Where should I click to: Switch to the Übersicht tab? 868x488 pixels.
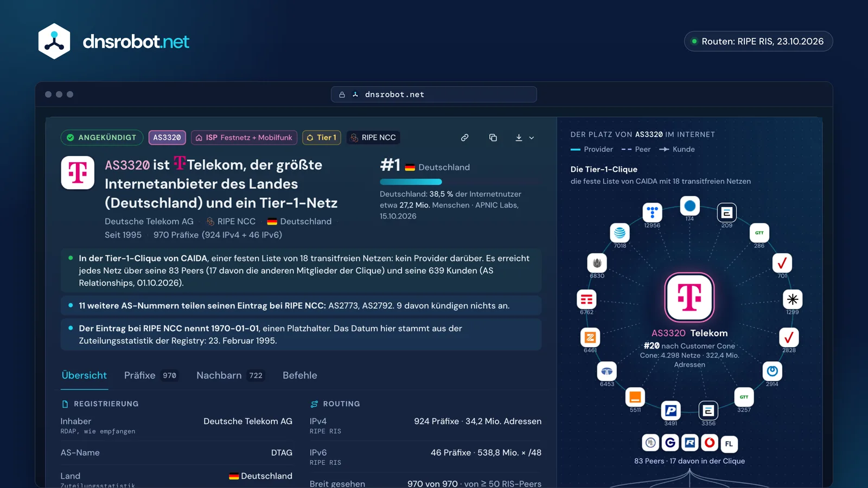pos(84,375)
